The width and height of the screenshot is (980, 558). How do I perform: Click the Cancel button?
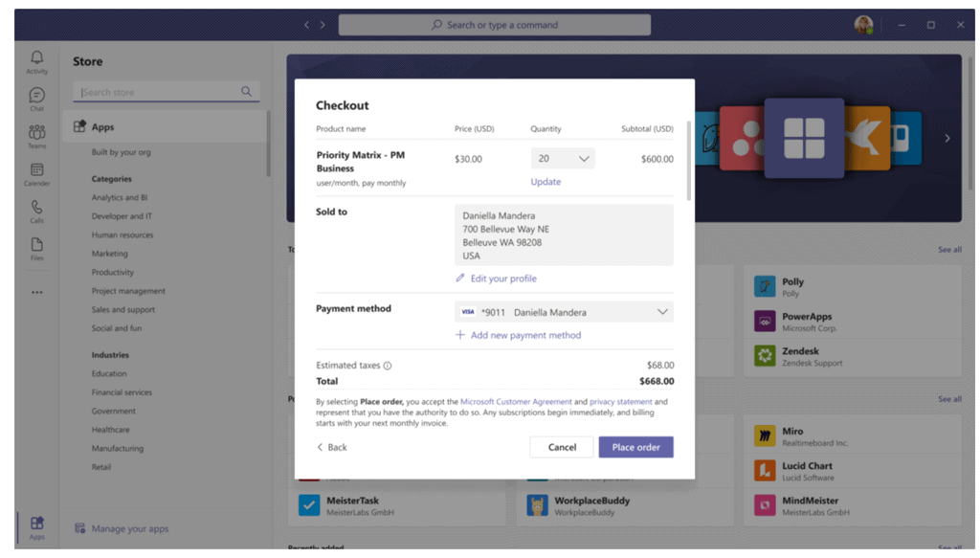[562, 447]
